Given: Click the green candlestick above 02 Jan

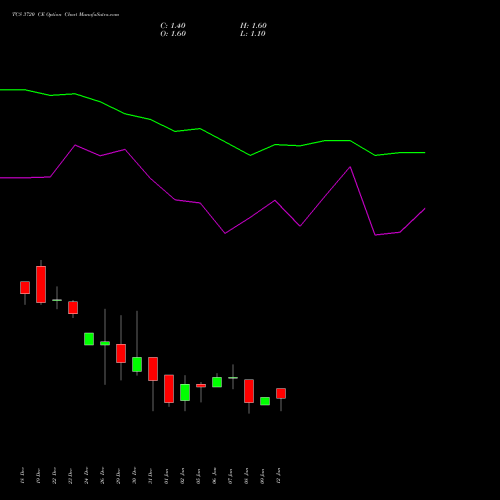Looking at the screenshot, I should pyautogui.click(x=185, y=392).
